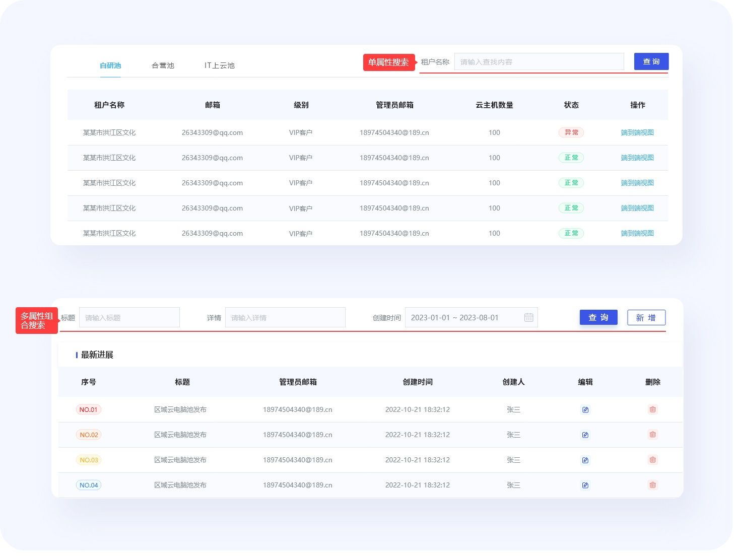The height and width of the screenshot is (560, 739).
Task: Switch to the 合营池 tab
Action: point(163,65)
